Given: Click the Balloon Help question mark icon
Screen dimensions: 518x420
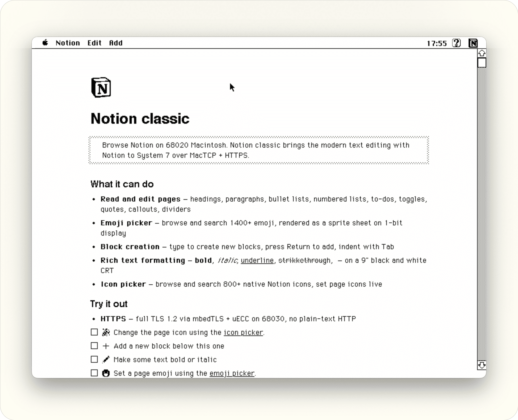Looking at the screenshot, I should (456, 43).
